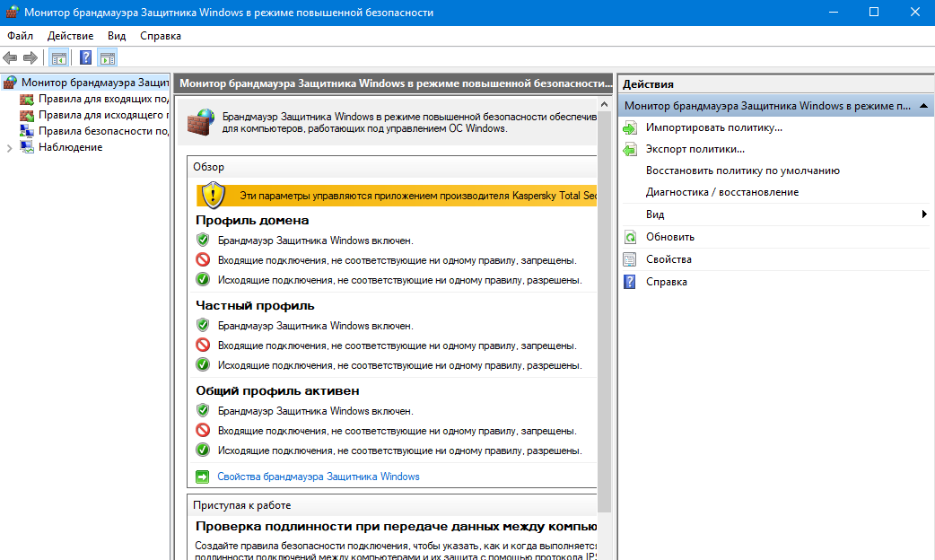Collapse the Actions section header arrow
Image resolution: width=935 pixels, height=560 pixels.
pyautogui.click(x=922, y=106)
